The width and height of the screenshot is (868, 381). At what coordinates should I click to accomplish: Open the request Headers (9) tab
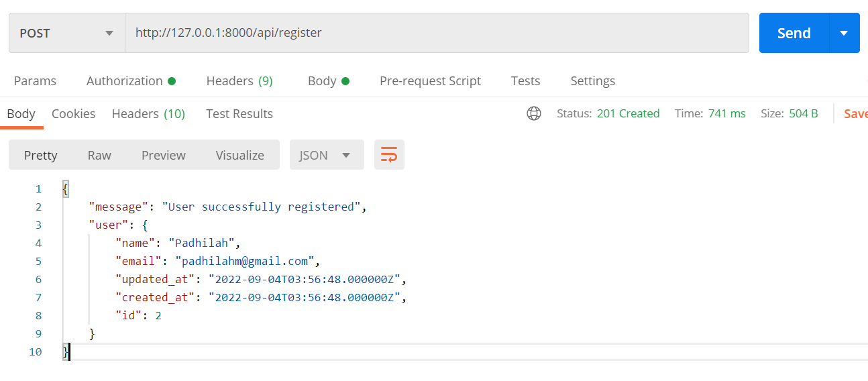[x=239, y=80]
